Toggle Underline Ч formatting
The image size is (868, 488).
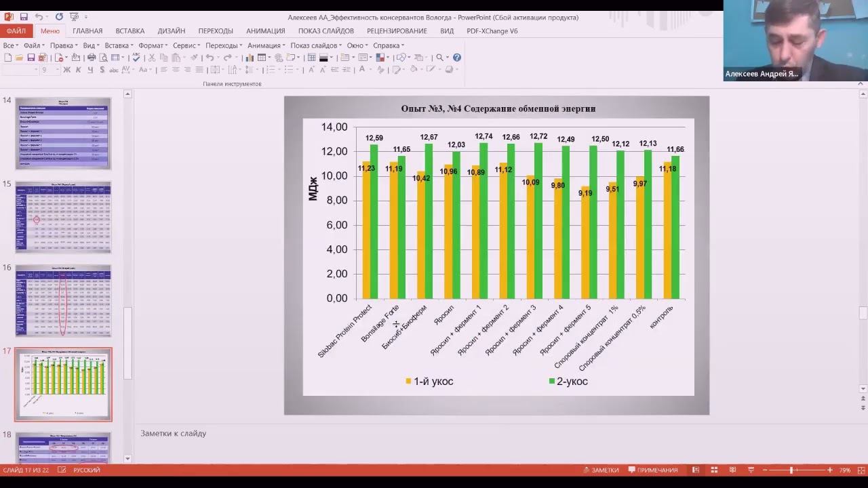(90, 69)
